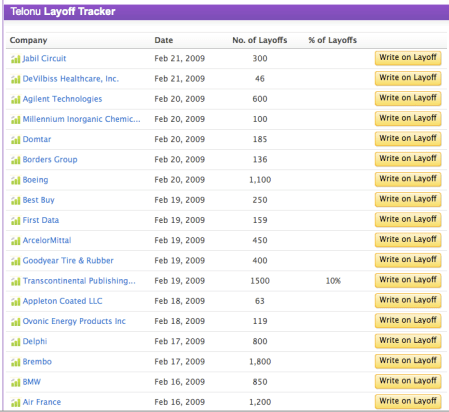Image resolution: width=449 pixels, height=412 pixels.
Task: Click the chart icon beside ArcelorMittal
Action: (x=15, y=241)
